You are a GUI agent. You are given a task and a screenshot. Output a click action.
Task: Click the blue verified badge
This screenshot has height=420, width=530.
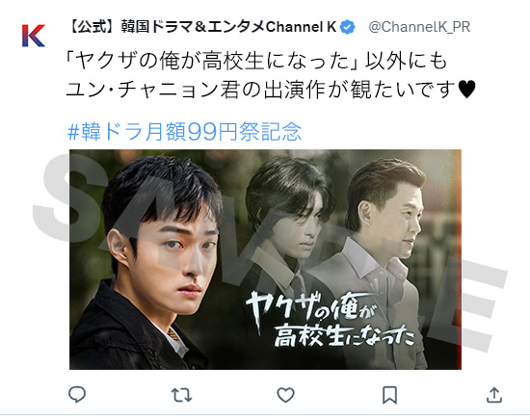pyautogui.click(x=347, y=27)
